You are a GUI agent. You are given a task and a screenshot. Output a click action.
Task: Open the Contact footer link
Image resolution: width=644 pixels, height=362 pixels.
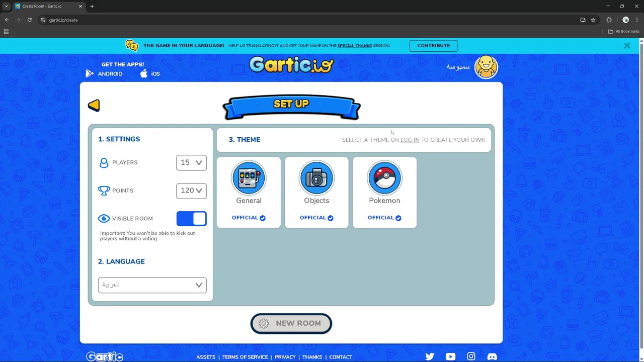pos(341,357)
